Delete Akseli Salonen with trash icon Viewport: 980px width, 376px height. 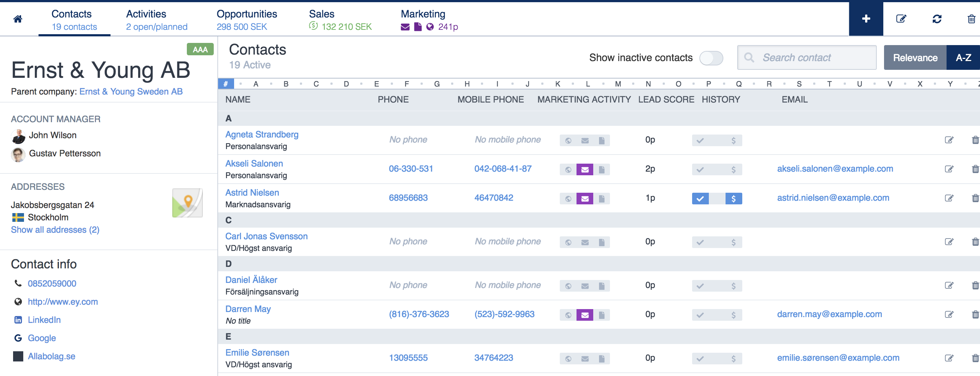(x=975, y=169)
